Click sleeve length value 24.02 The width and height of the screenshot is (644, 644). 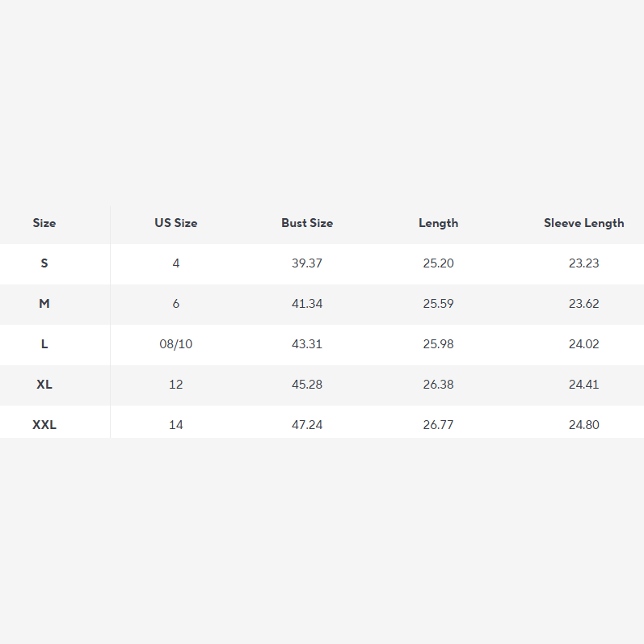click(583, 344)
